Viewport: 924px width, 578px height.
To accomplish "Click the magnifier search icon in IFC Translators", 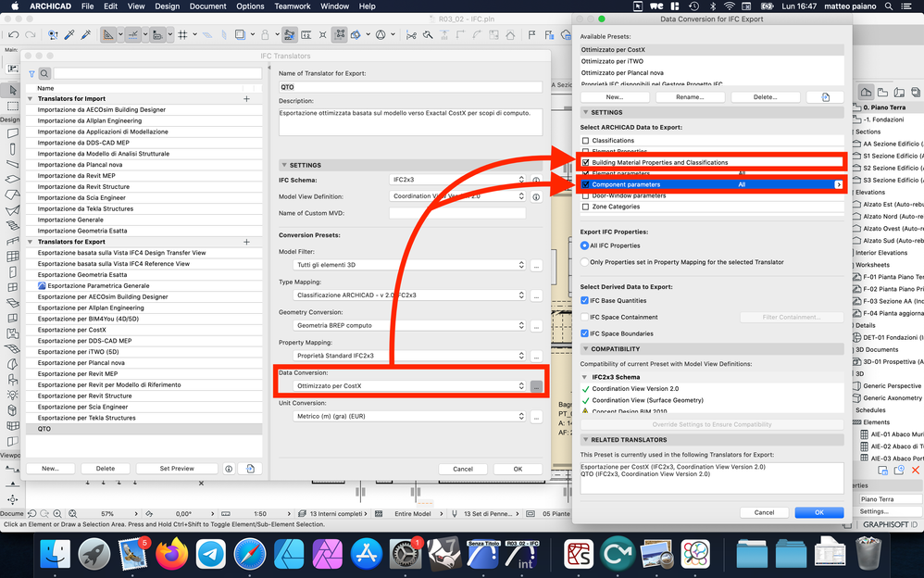I will 44,74.
